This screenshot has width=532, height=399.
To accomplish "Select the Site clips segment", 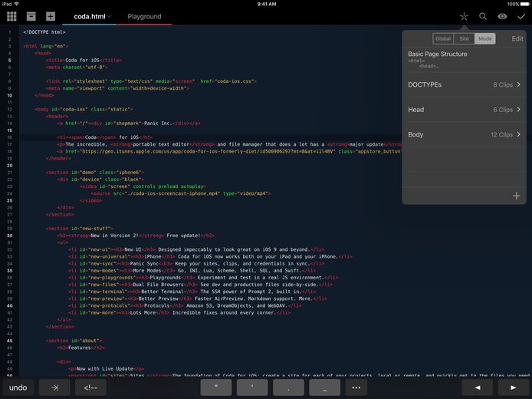I will pyautogui.click(x=464, y=38).
